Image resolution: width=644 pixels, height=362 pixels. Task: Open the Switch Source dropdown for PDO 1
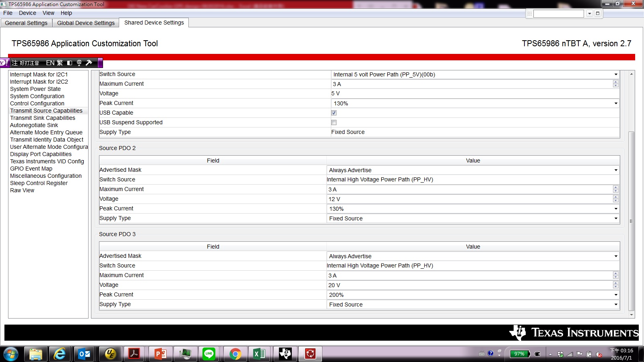click(616, 74)
